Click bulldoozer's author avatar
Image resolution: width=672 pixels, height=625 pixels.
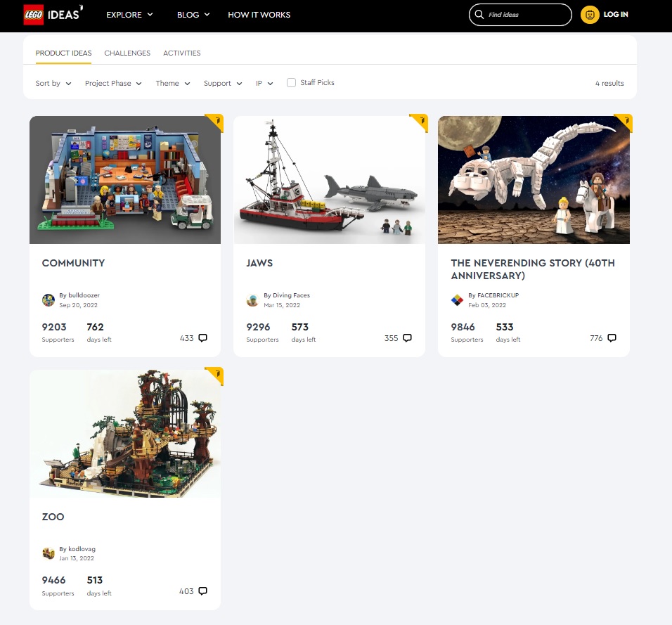click(x=49, y=300)
